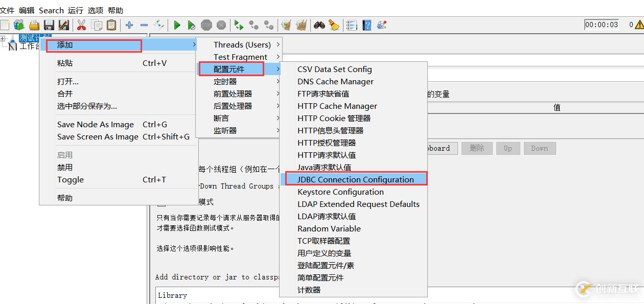The height and width of the screenshot is (304, 644).
Task: Click the Remote Start All icon
Action: tap(239, 25)
